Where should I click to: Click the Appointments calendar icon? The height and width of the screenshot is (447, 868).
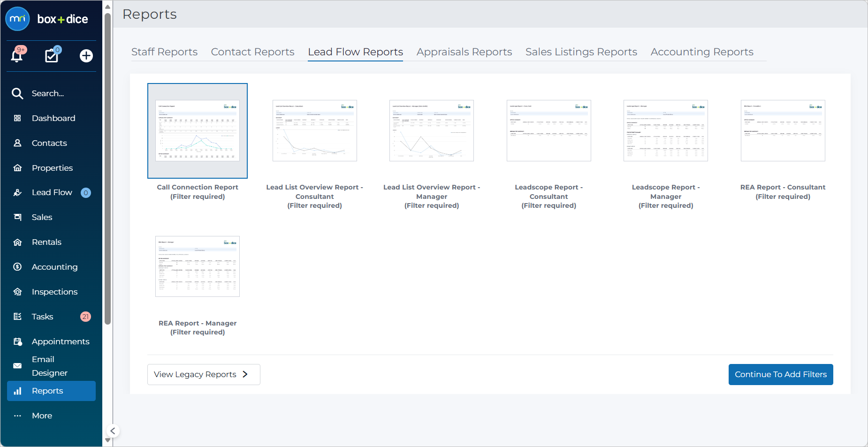coord(17,341)
